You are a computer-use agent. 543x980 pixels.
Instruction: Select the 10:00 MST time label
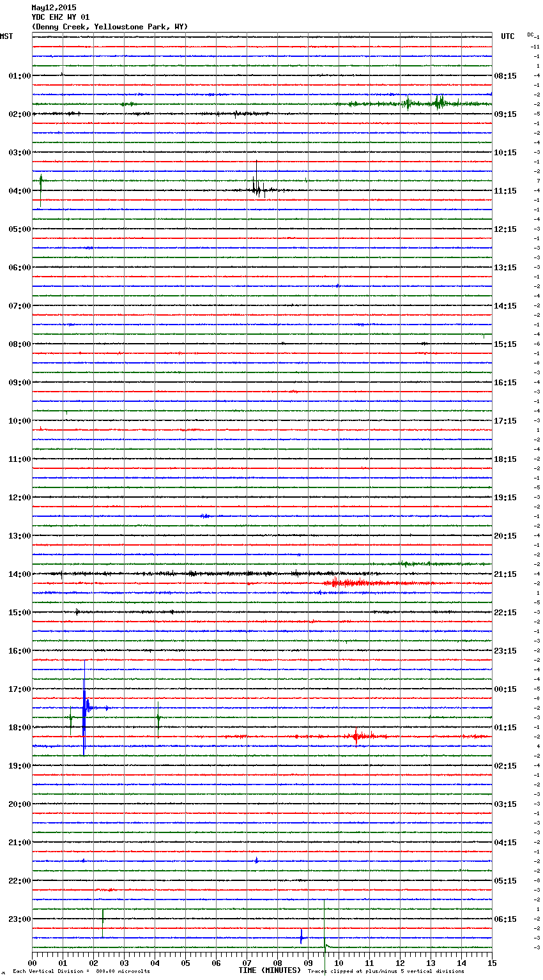(x=19, y=421)
